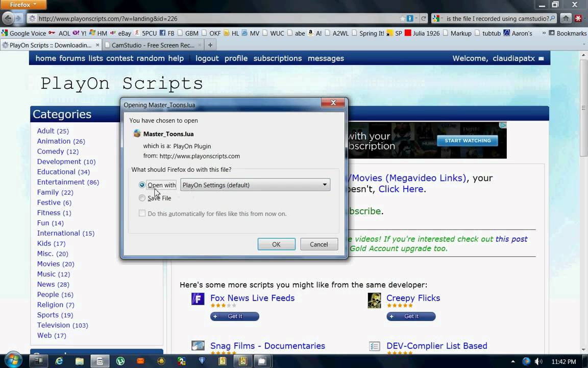Show hidden tray icons arrow
This screenshot has width=588, height=368.
pyautogui.click(x=512, y=362)
